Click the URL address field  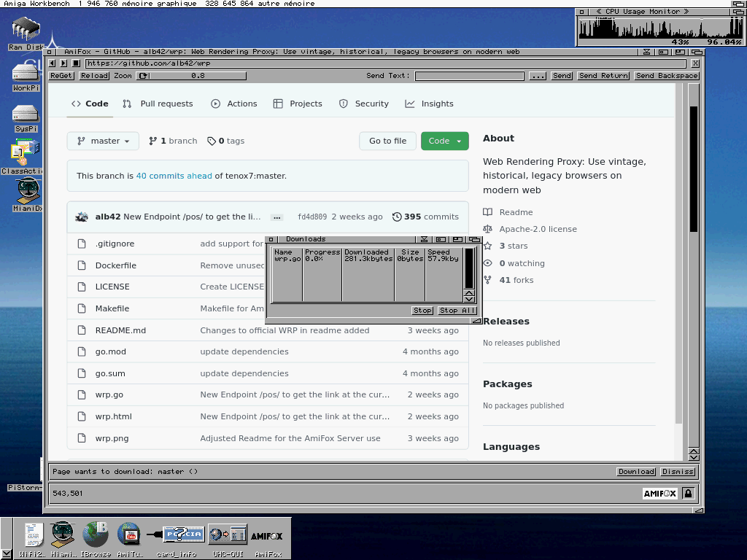coord(386,63)
